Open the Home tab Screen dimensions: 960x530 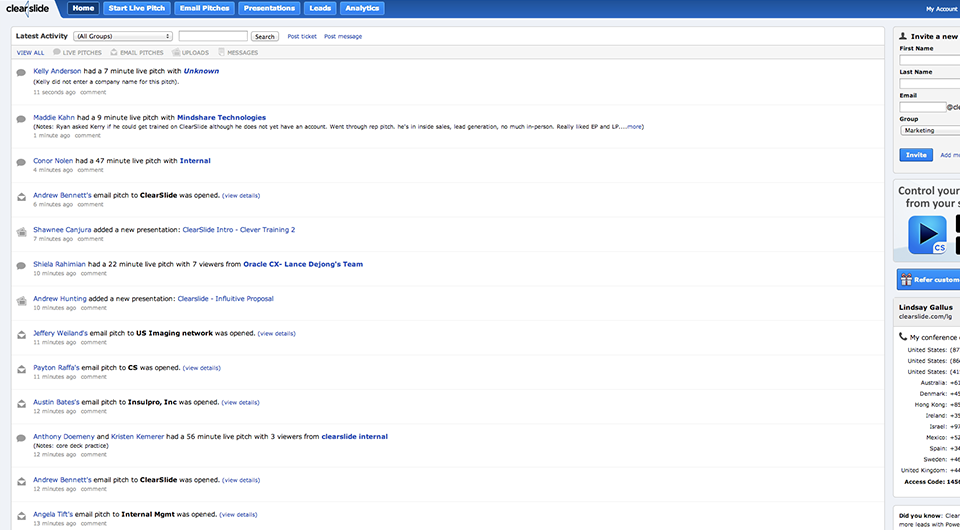point(83,9)
